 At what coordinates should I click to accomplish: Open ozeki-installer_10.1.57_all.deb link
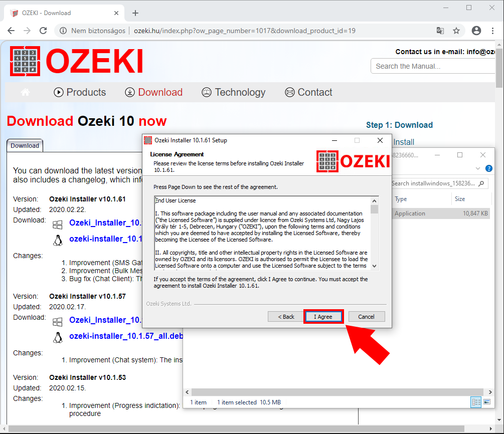126,336
